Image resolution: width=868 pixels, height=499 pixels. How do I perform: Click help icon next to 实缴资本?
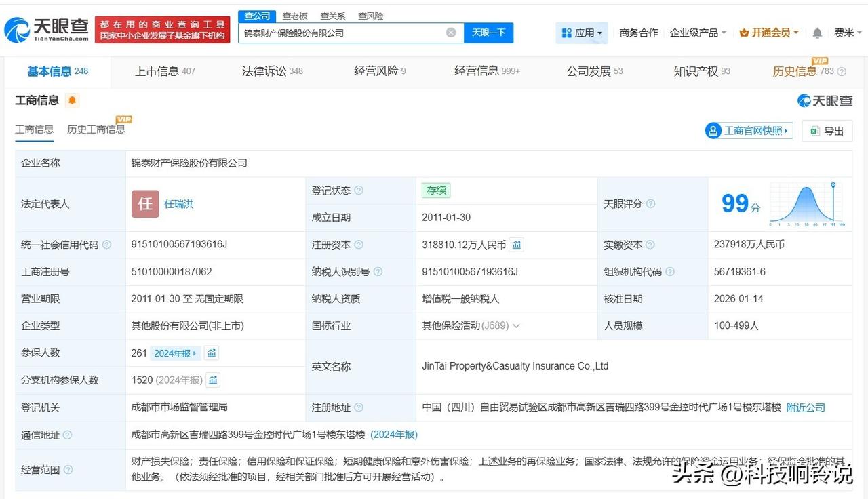coord(650,245)
